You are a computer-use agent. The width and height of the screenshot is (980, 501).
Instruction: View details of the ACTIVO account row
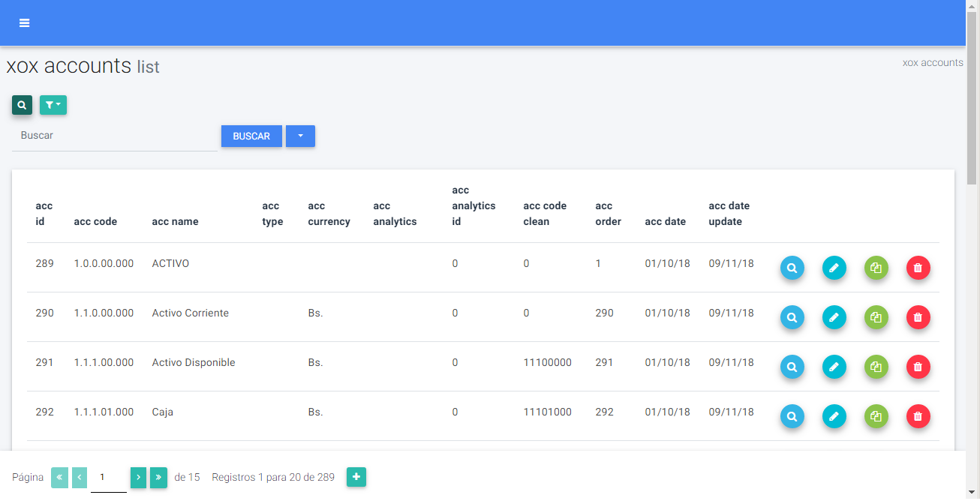coord(792,268)
